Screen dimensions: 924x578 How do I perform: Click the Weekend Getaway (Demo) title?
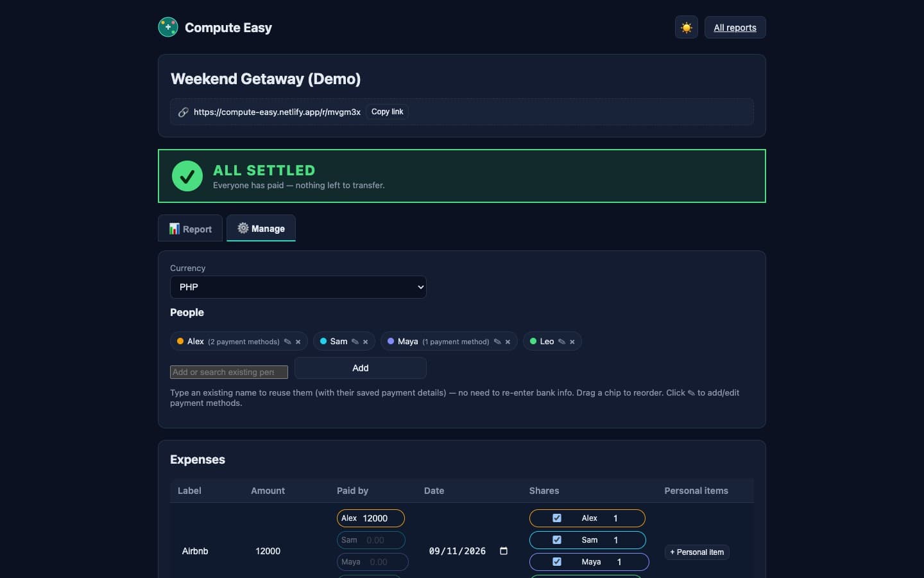266,79
